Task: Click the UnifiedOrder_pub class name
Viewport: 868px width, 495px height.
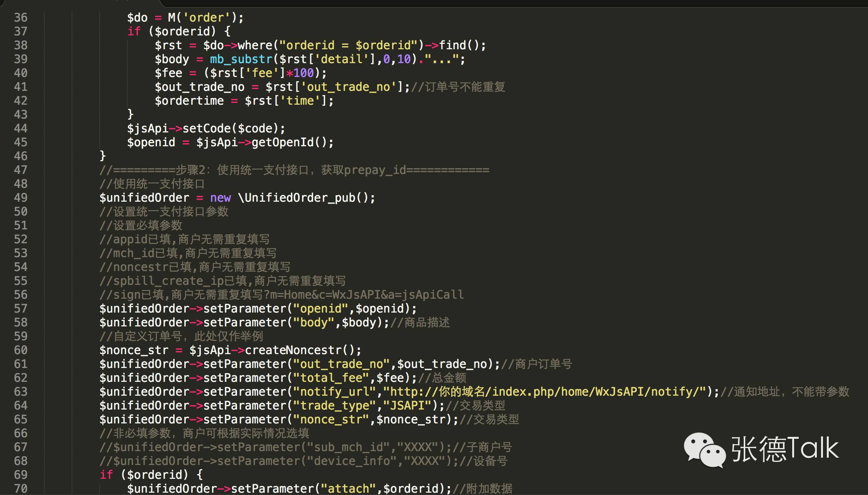Action: tap(300, 198)
